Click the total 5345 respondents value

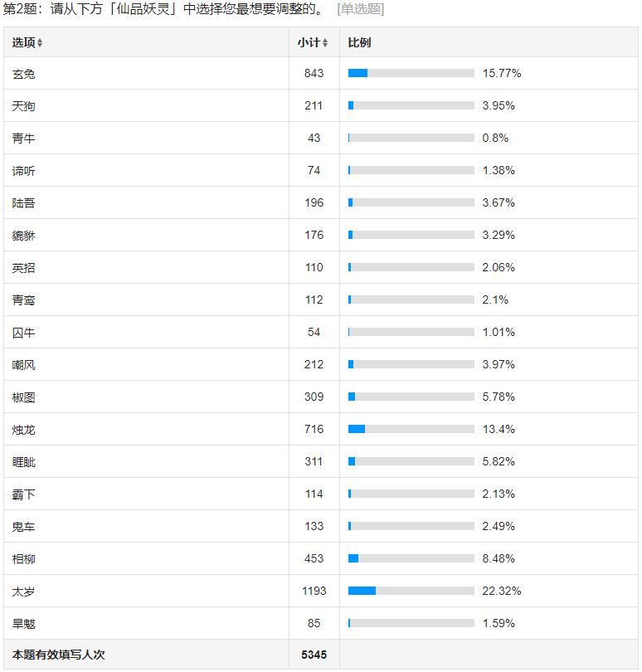(314, 655)
